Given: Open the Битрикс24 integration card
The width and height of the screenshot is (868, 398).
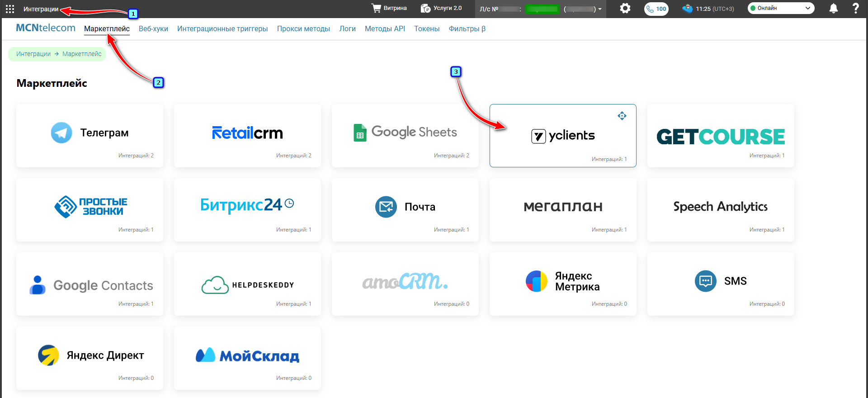Looking at the screenshot, I should coord(247,210).
